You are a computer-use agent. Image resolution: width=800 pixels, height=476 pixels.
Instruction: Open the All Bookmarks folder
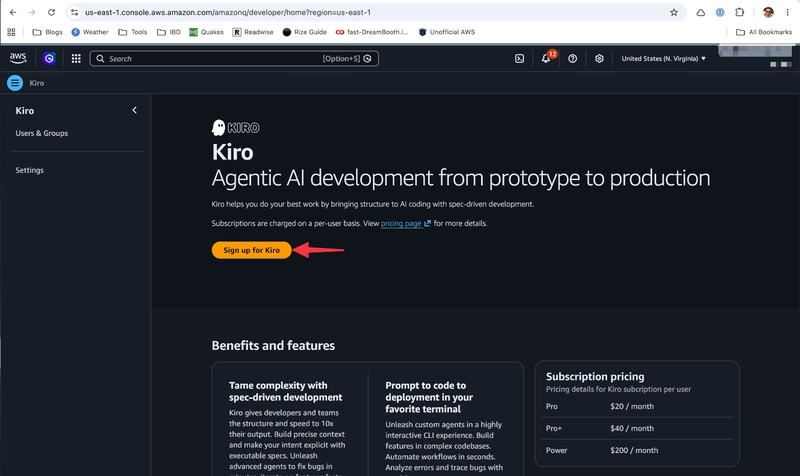point(764,32)
